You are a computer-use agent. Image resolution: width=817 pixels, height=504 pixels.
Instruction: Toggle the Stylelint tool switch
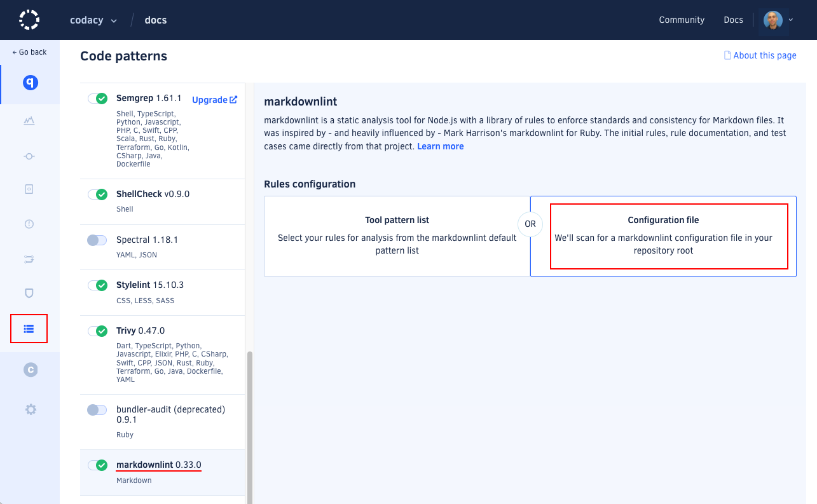point(97,285)
